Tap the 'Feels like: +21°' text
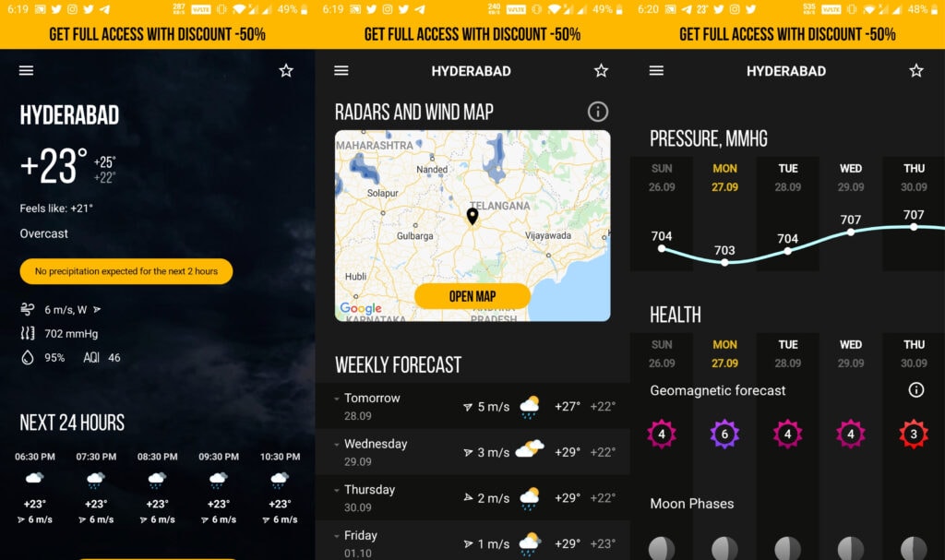This screenshot has height=560, width=945. [x=56, y=209]
